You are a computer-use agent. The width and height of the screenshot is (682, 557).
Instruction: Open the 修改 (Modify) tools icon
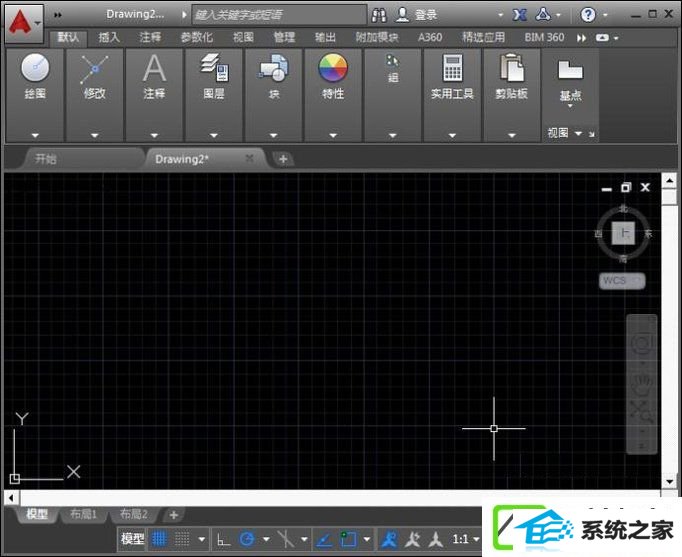(94, 69)
